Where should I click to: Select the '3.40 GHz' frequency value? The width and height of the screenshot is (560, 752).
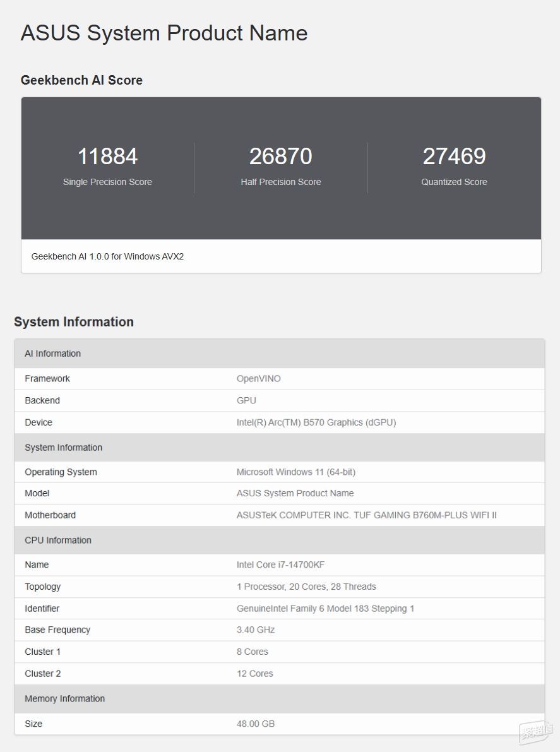pyautogui.click(x=256, y=630)
